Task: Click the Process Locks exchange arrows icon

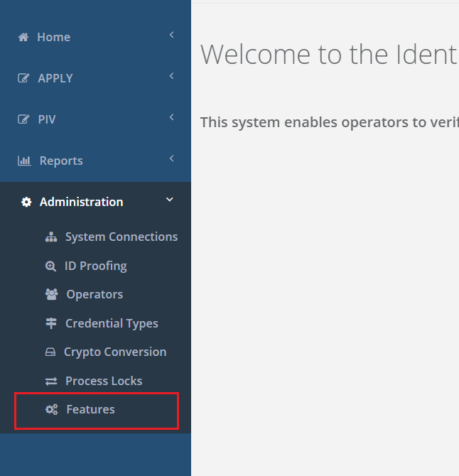Action: tap(51, 381)
